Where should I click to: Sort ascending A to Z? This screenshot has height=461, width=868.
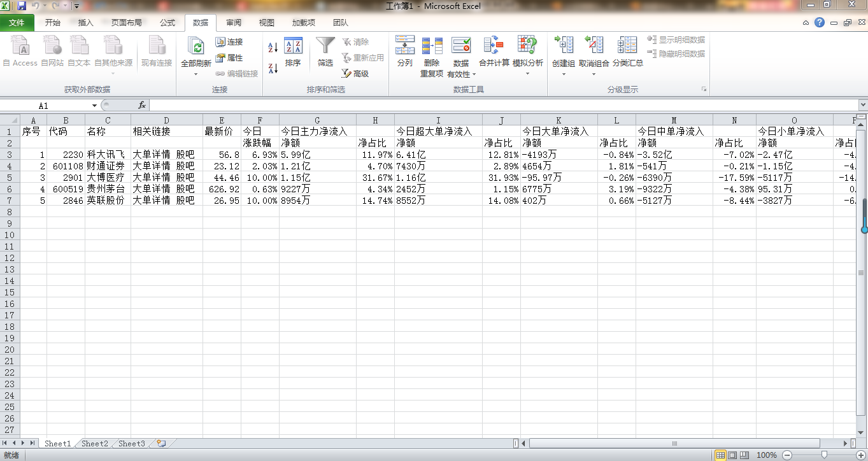273,48
